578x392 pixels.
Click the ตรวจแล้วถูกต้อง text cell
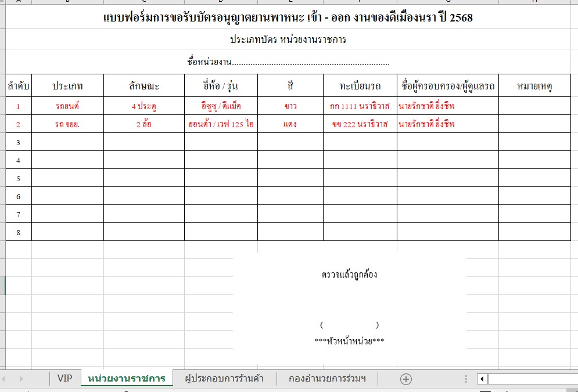click(349, 274)
